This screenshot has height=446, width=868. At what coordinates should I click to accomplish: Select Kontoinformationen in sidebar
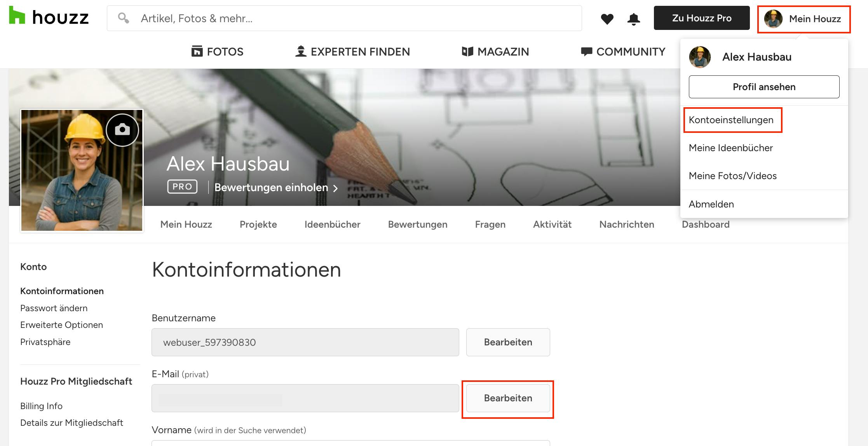62,291
